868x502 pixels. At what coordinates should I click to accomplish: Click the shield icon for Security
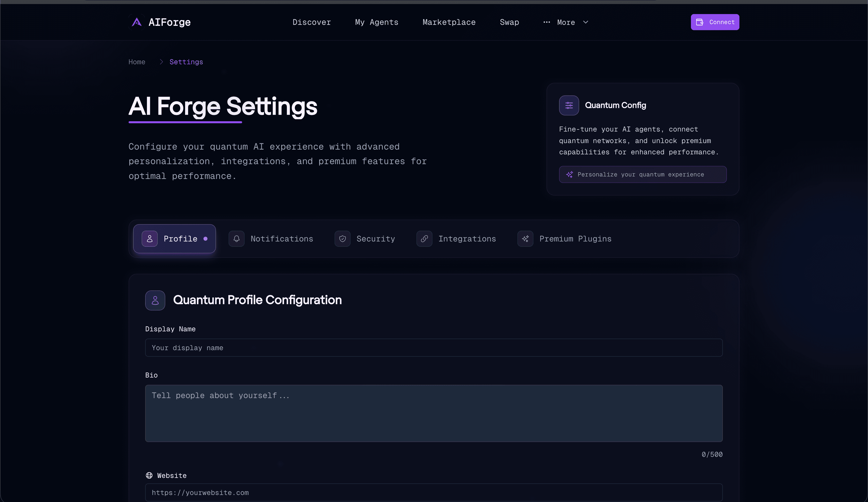342,239
